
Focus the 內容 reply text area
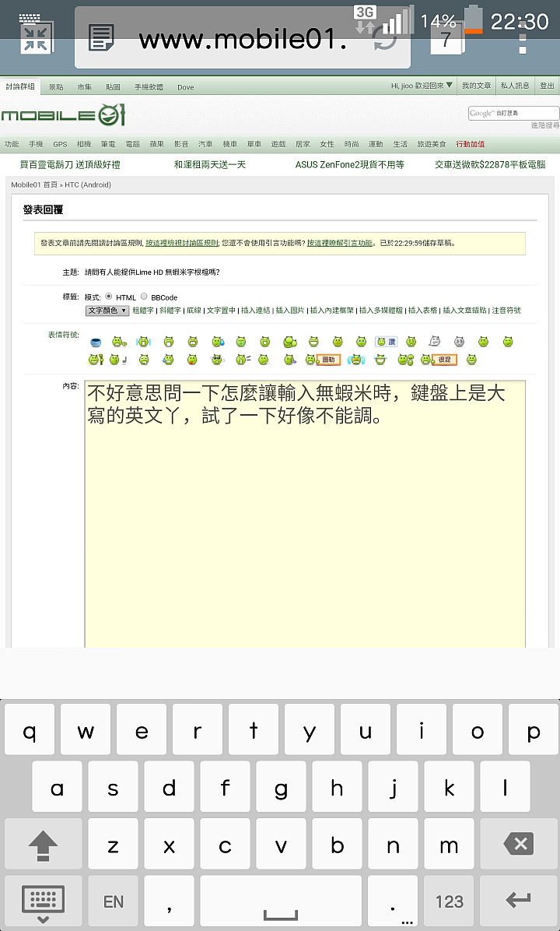(x=305, y=515)
